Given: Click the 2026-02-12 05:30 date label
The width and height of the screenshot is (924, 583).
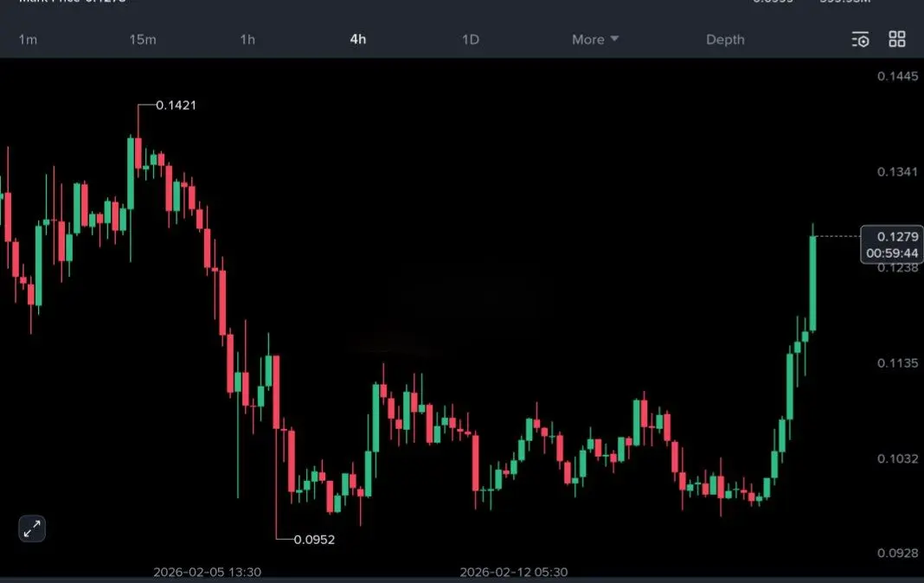Looking at the screenshot, I should click(x=513, y=572).
